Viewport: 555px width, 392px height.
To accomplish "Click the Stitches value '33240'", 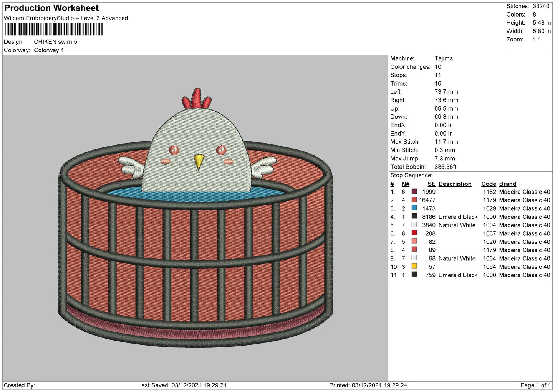I will pos(541,6).
